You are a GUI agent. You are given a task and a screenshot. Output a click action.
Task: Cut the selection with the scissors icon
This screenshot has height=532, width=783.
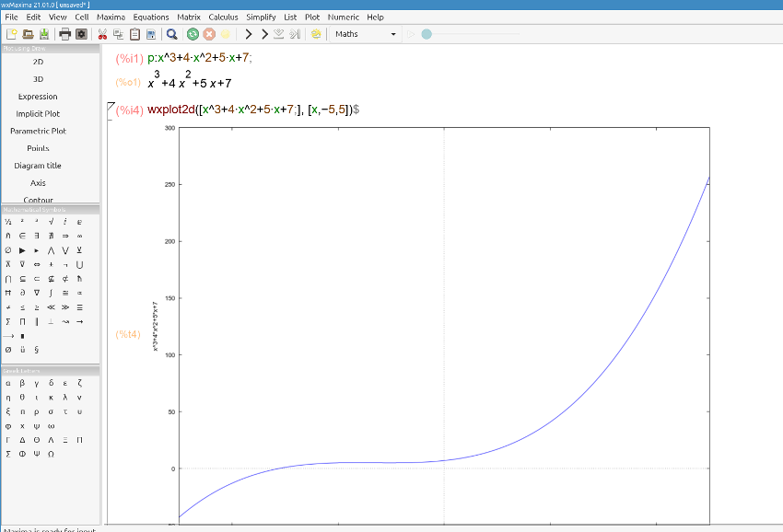(x=102, y=34)
